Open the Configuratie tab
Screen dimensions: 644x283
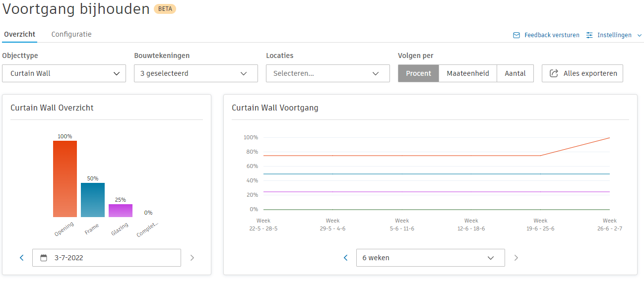pos(71,34)
